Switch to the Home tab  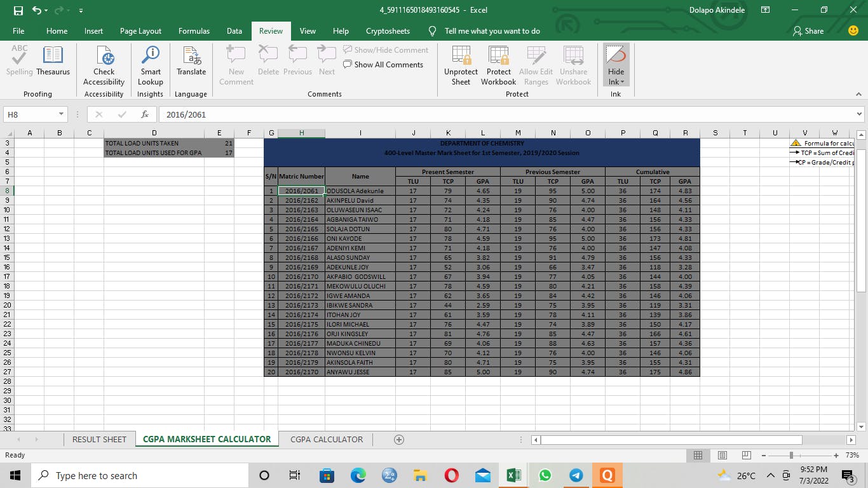[57, 30]
